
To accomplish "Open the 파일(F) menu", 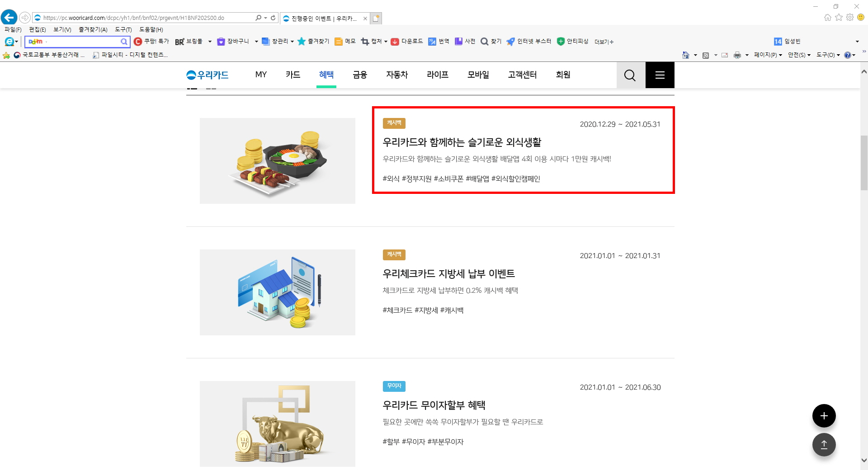I will pos(13,29).
